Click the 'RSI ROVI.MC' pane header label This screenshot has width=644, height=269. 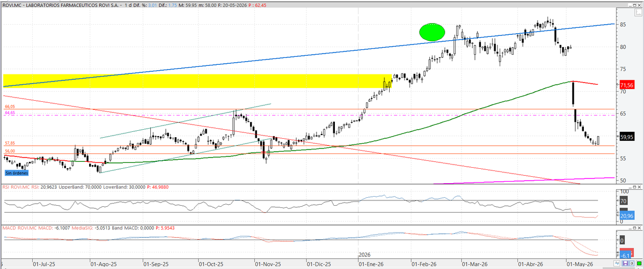[x=15, y=187]
